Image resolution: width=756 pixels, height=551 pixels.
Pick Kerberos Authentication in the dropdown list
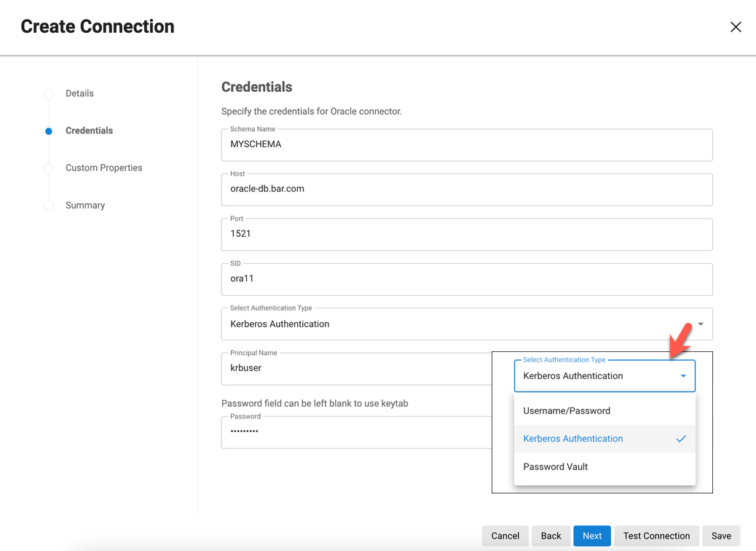click(573, 439)
